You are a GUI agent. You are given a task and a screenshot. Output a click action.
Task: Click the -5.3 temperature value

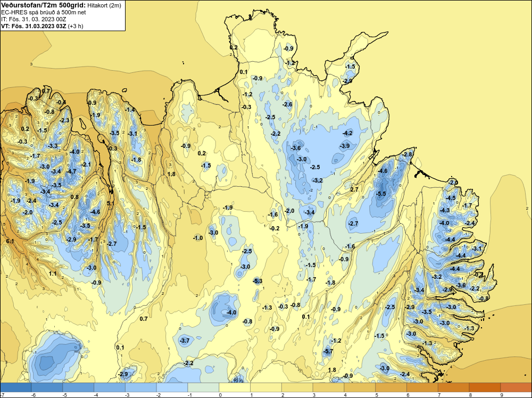point(257,280)
